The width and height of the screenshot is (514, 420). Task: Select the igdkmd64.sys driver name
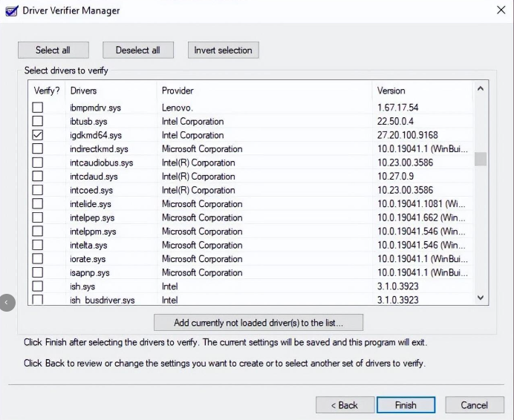coord(96,135)
